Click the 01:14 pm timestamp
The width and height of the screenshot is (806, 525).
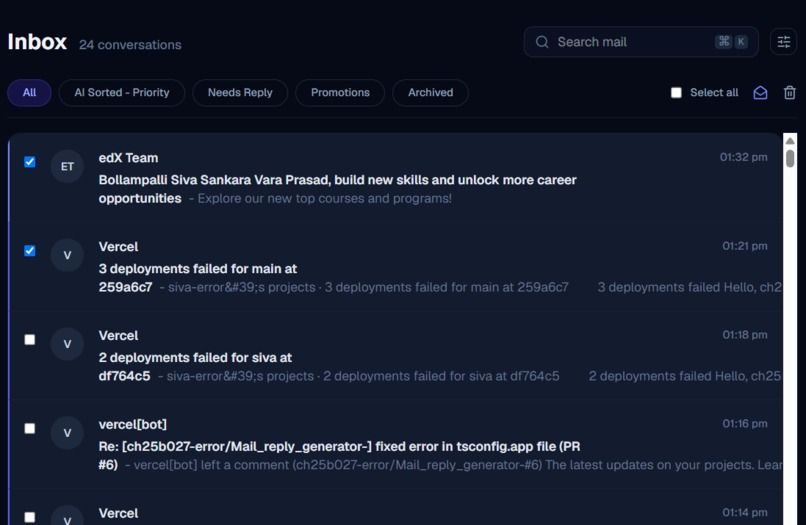coord(745,513)
